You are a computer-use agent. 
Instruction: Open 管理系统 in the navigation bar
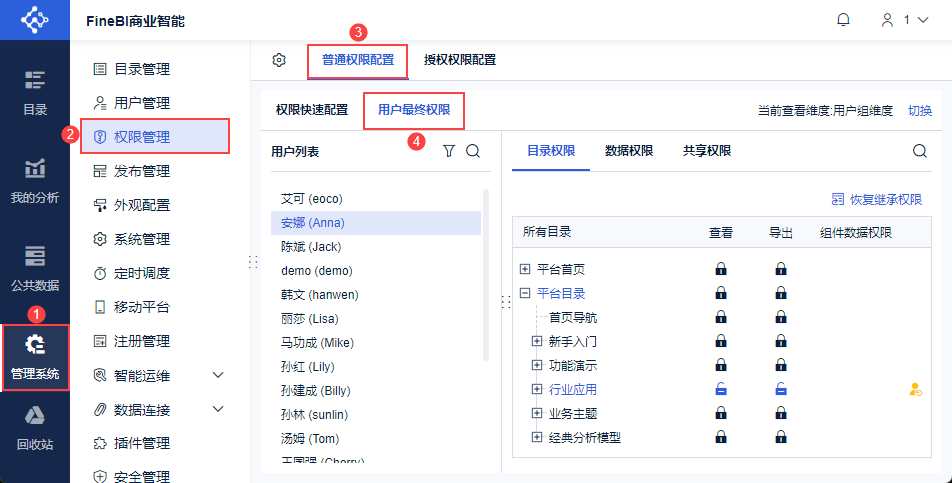point(35,357)
